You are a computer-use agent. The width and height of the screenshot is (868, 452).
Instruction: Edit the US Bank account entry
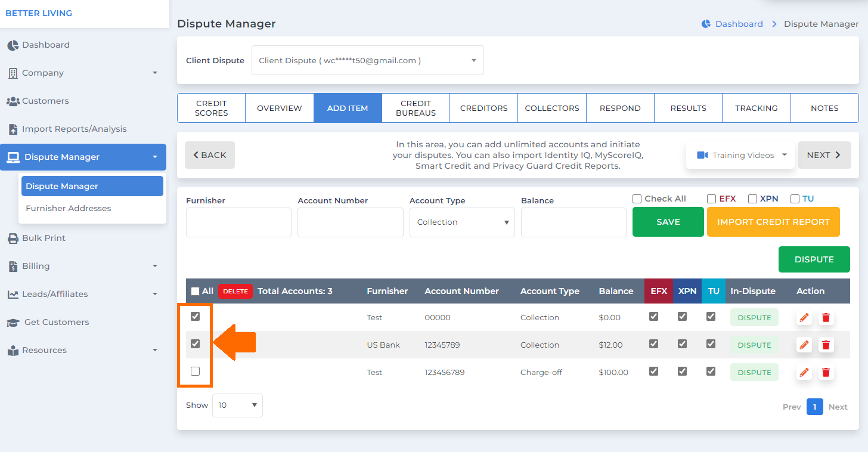coord(803,345)
